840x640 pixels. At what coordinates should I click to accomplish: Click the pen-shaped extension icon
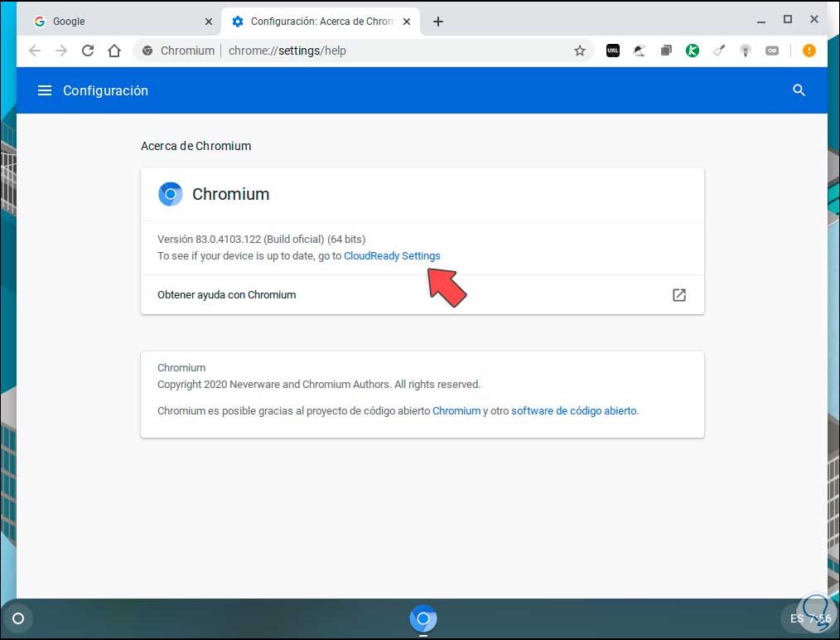(719, 51)
